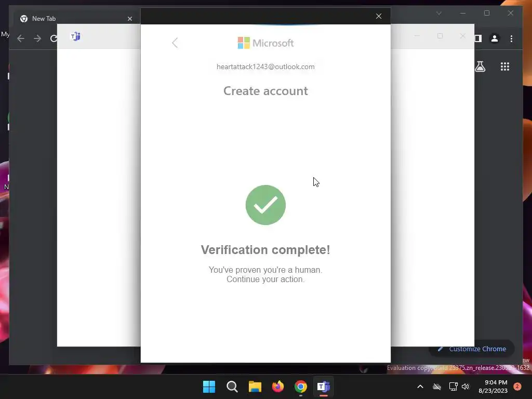Open Chrome tab search dropdown
This screenshot has height=399, width=532.
(x=438, y=13)
